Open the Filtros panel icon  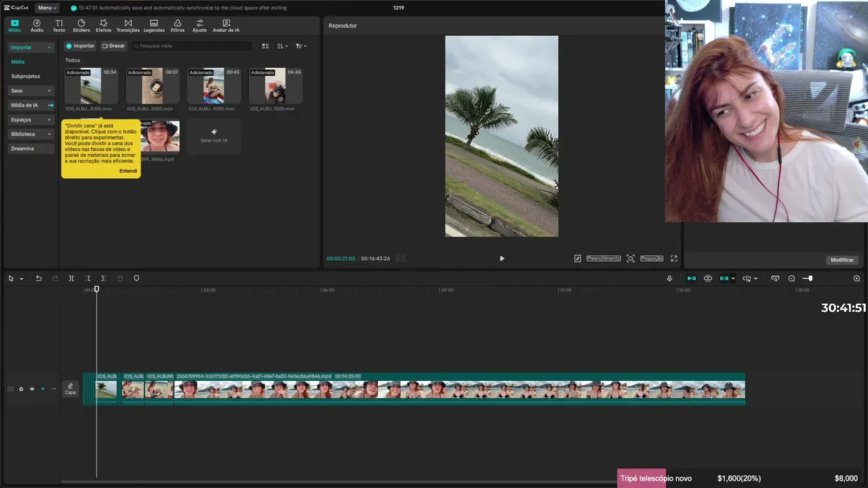tap(178, 26)
